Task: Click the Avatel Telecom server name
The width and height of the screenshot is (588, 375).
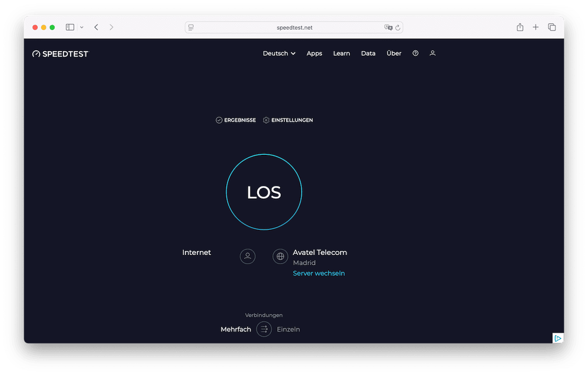Action: (x=320, y=253)
